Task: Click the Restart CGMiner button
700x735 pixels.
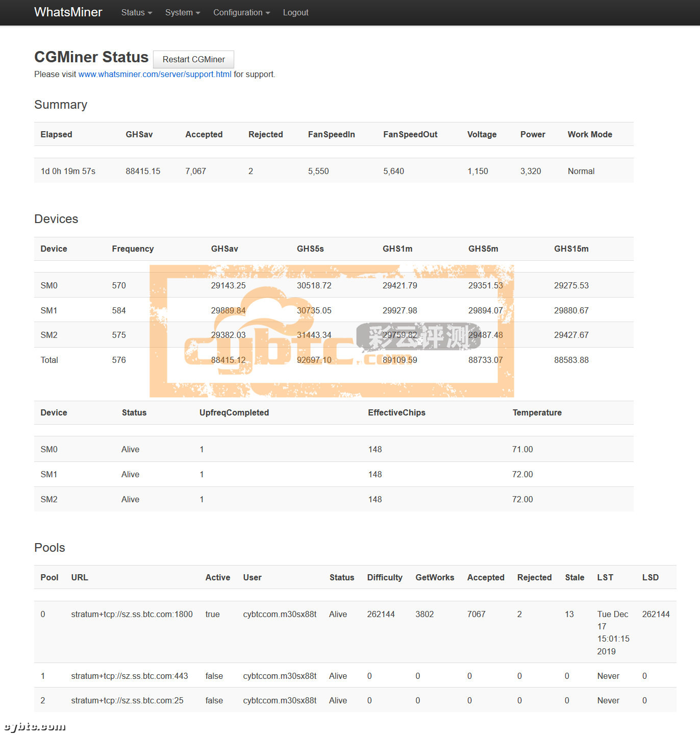Action: pos(194,59)
